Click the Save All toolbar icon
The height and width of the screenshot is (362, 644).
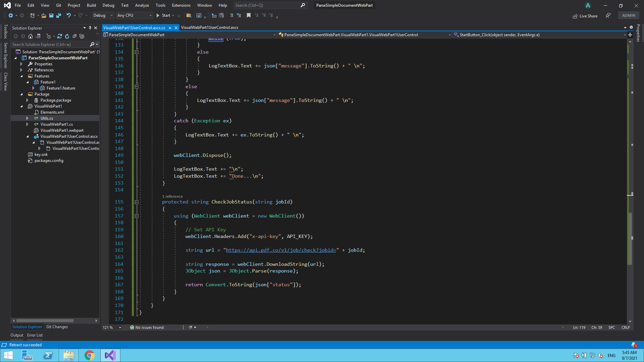pyautogui.click(x=59, y=15)
